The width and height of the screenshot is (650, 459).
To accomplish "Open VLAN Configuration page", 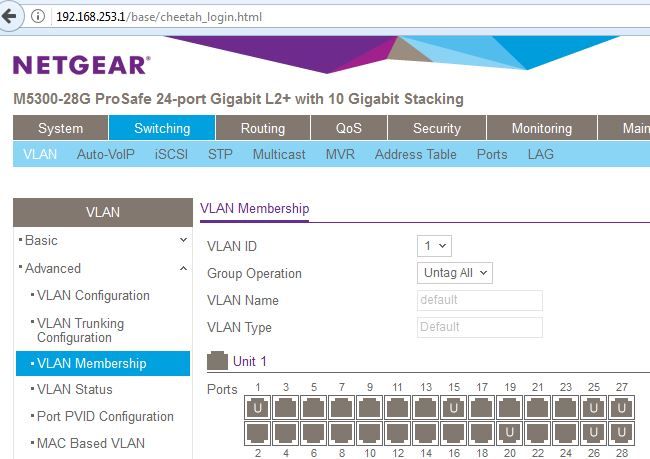I will 93,295.
